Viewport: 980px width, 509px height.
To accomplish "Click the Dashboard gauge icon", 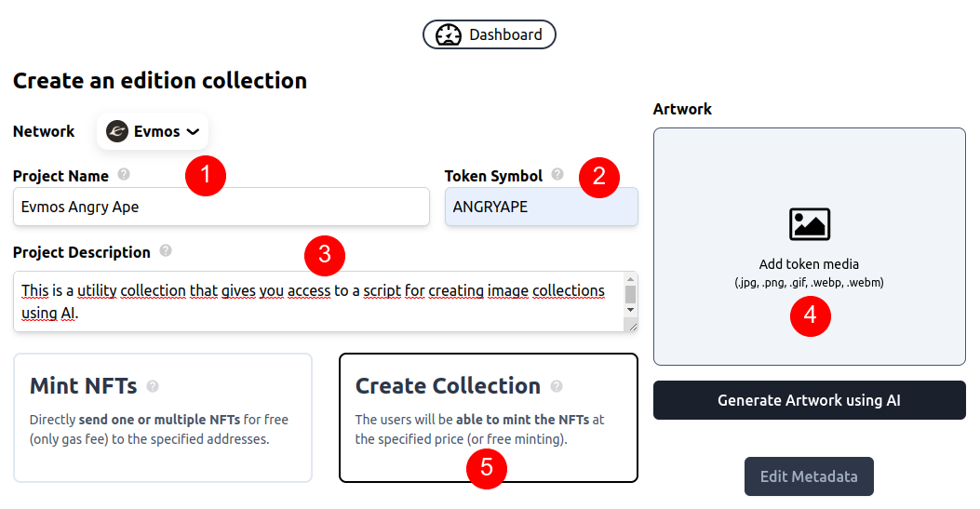I will tap(449, 35).
